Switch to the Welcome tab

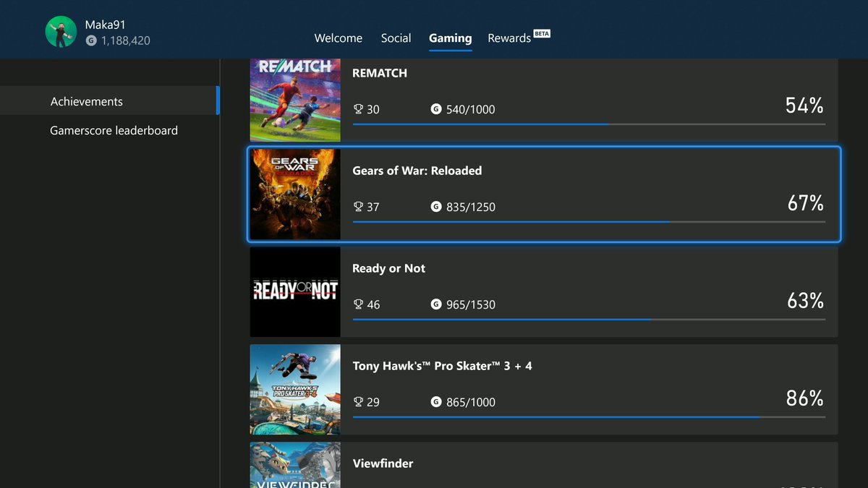[x=339, y=38]
